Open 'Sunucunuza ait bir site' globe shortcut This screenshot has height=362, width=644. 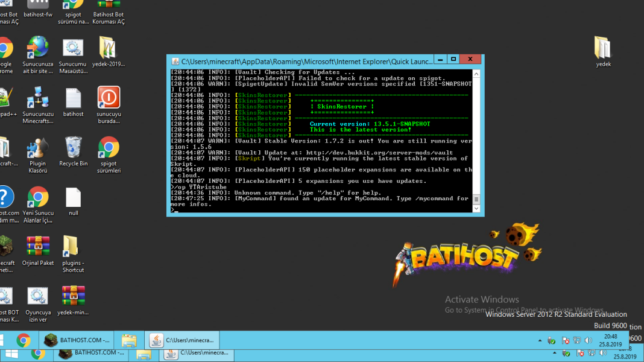tap(38, 55)
